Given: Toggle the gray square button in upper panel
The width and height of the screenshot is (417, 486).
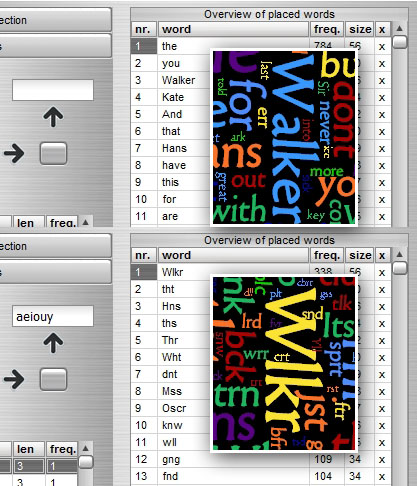Looking at the screenshot, I should (53, 153).
